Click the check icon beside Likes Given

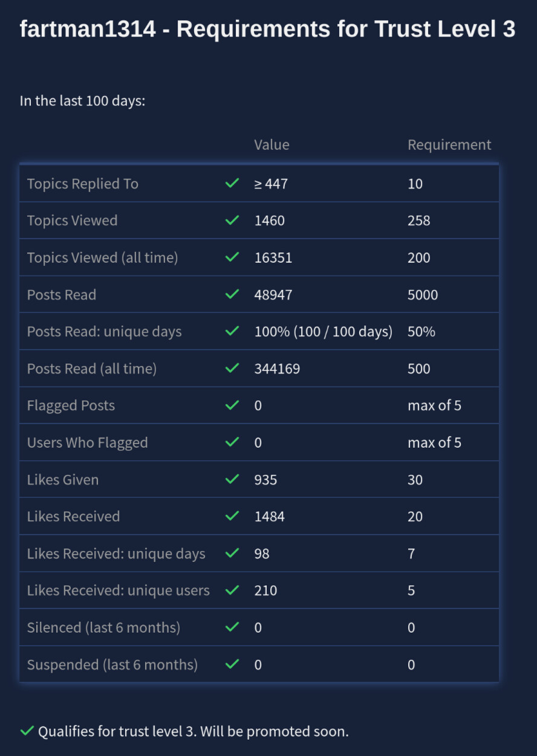(x=232, y=479)
